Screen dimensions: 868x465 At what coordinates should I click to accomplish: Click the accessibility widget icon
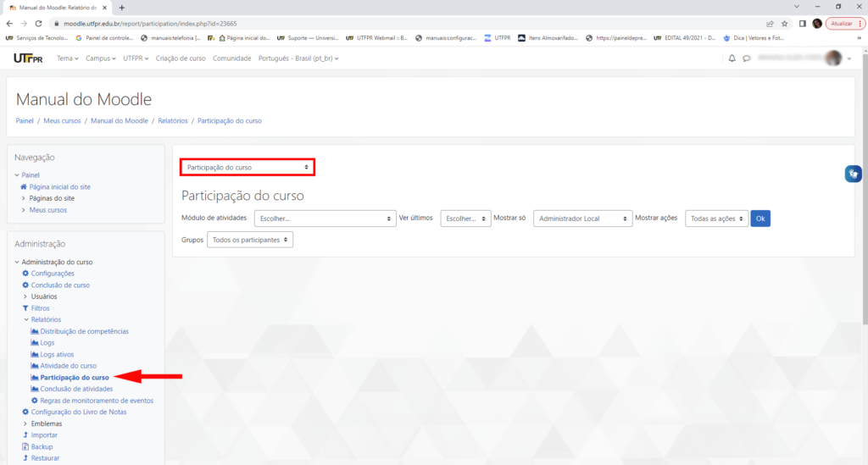[x=853, y=174]
